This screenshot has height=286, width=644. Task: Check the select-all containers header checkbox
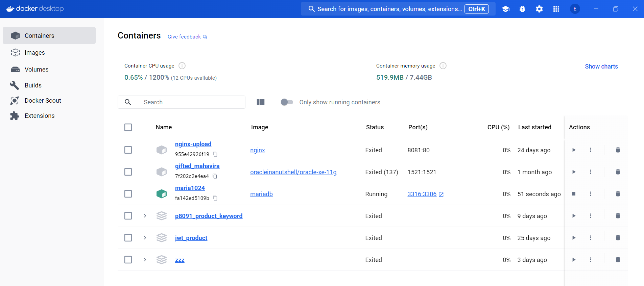(128, 127)
